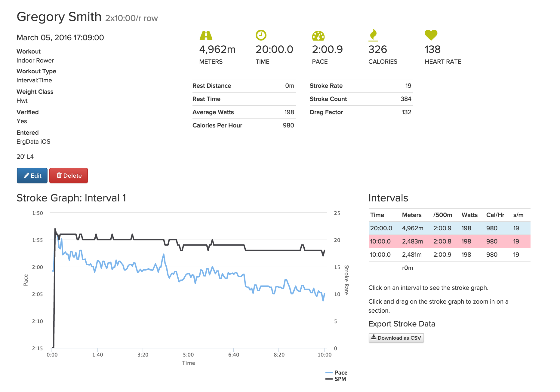Select the first interval row with 2,483m
Image resolution: width=560 pixels, height=392 pixels.
pyautogui.click(x=449, y=241)
